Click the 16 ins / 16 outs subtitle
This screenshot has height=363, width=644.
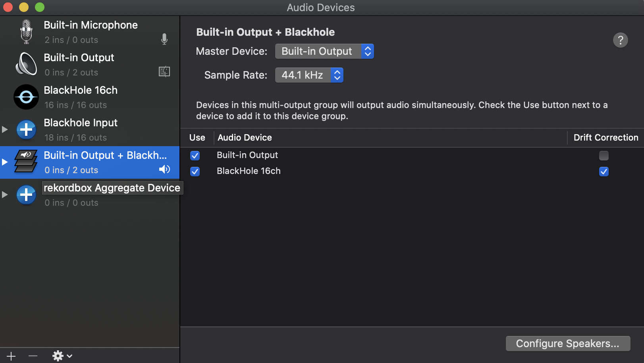(75, 105)
